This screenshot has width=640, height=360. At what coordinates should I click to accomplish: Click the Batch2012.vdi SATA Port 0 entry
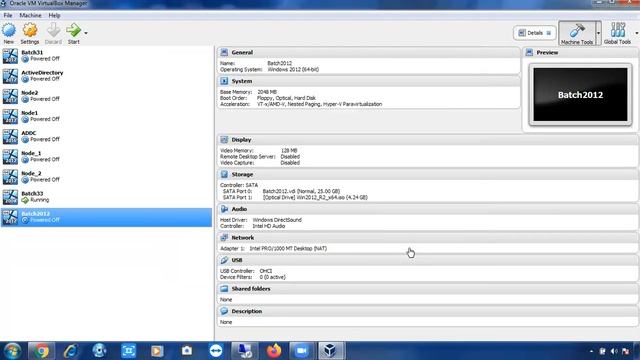(301, 191)
